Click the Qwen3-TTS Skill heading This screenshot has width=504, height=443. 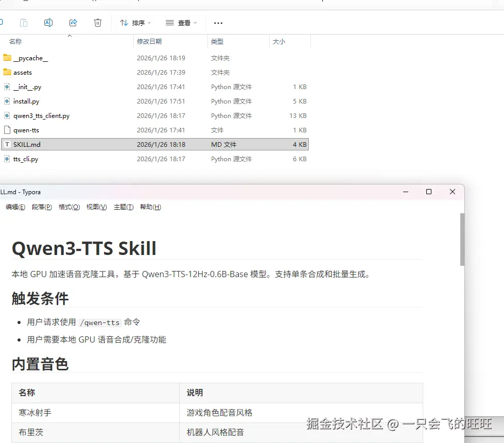(x=84, y=248)
